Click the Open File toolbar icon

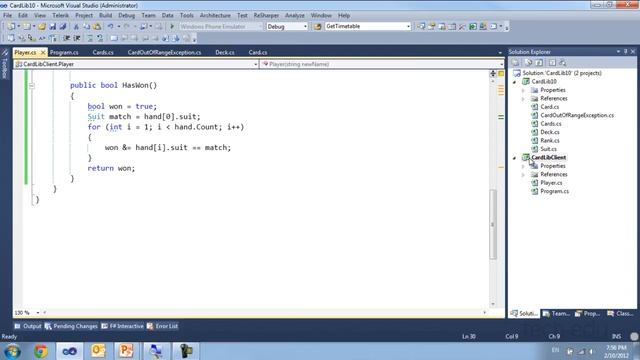click(x=42, y=27)
